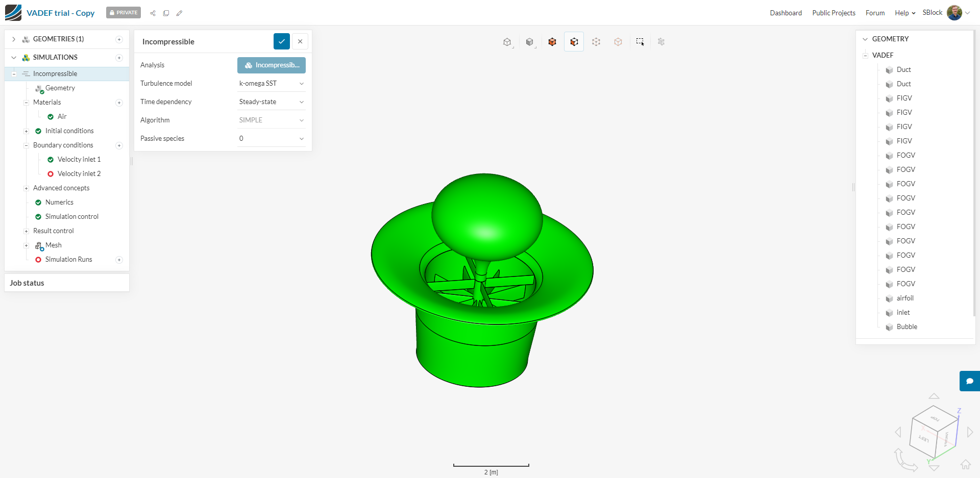
Task: Expand the Initial conditions tree node
Action: (x=26, y=131)
